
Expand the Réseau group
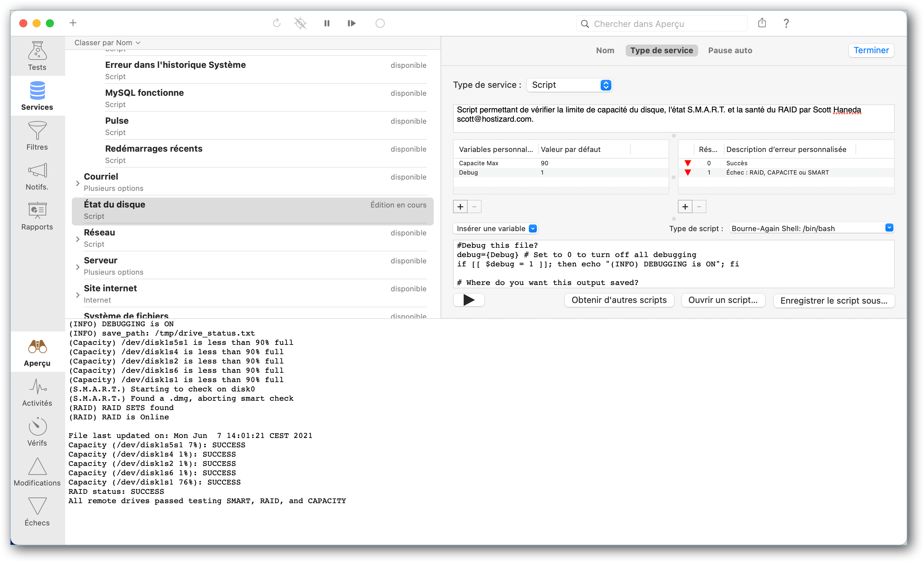pyautogui.click(x=77, y=238)
